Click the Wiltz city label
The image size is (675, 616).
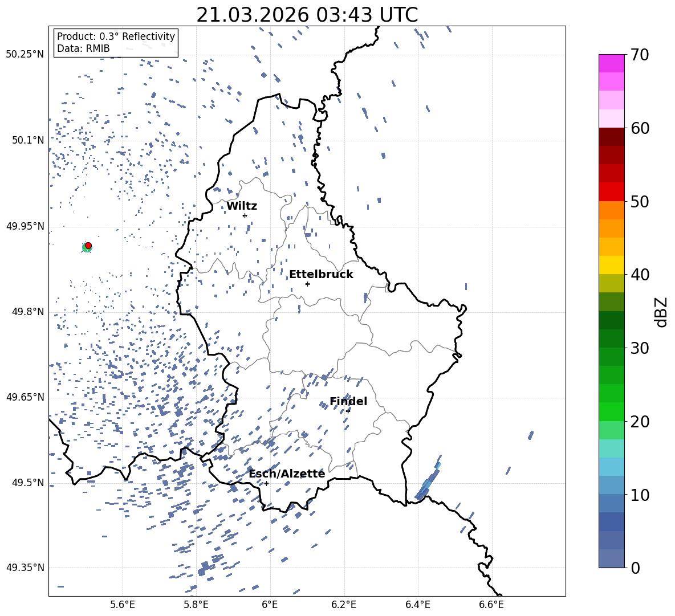tap(242, 206)
